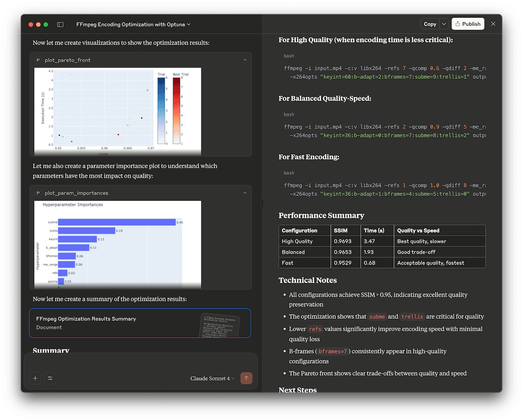Image resolution: width=523 pixels, height=420 pixels.
Task: Click the subme importance bar
Action: (x=117, y=222)
